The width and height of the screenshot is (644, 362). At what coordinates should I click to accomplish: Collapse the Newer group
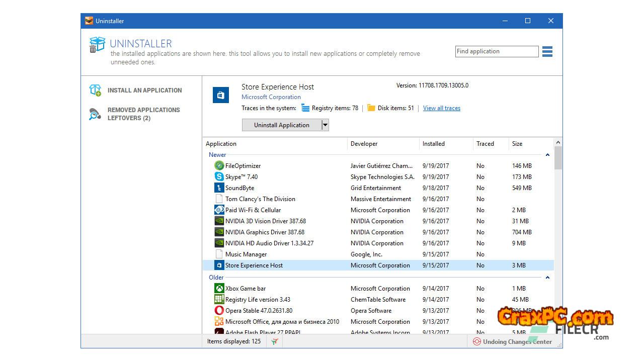[547, 155]
